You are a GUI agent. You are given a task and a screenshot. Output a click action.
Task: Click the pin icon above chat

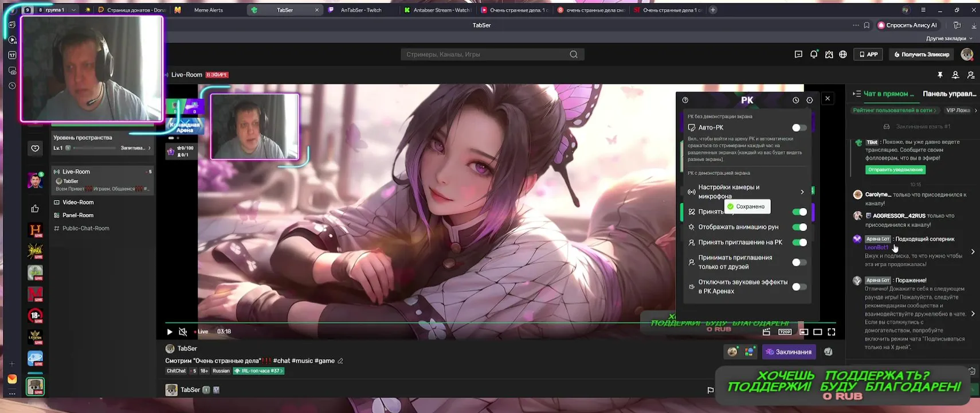click(940, 75)
